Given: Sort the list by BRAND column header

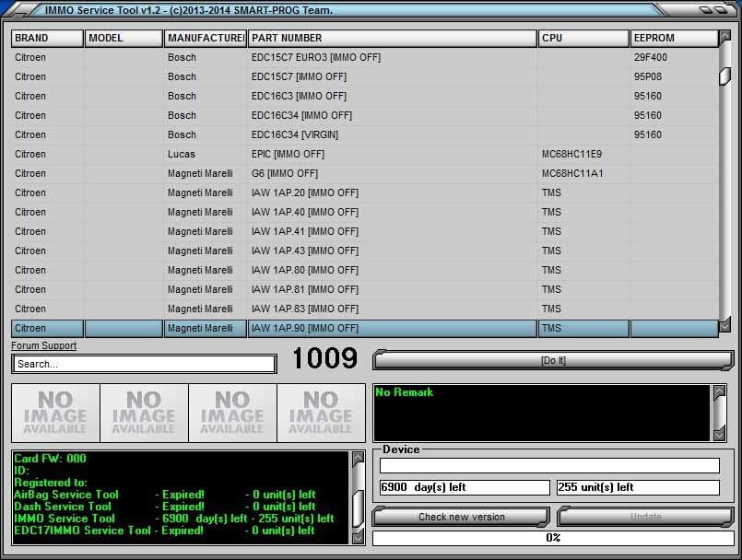Looking at the screenshot, I should click(x=46, y=38).
